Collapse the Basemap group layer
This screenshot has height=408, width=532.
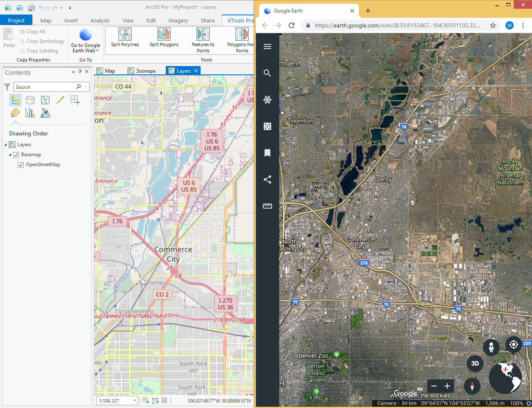pos(10,155)
